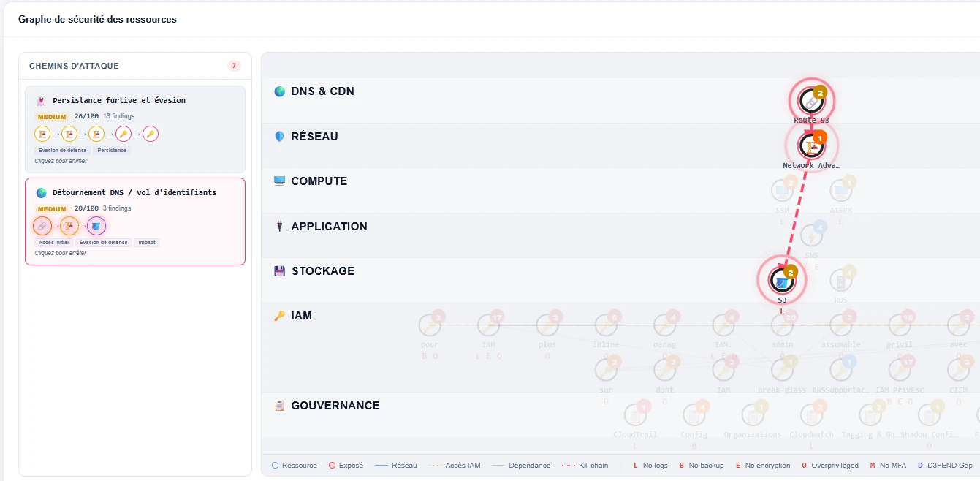Viewport: 980px width, 481px height.
Task: Click the Config governance node
Action: [694, 415]
